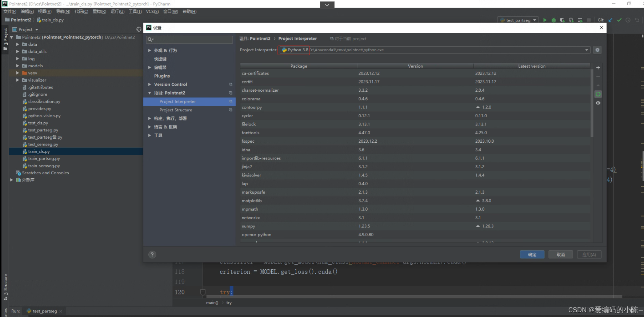Open the interpreter gear settings button

597,50
